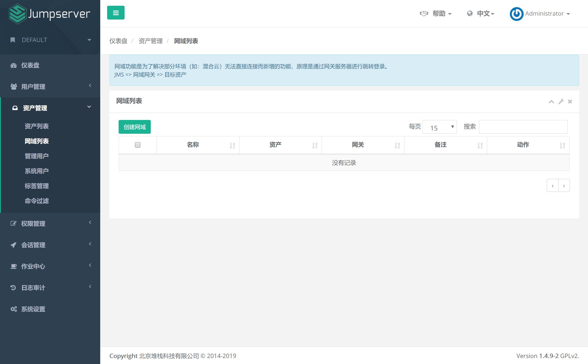Viewport: 588px width, 364px height.
Task: Sort by 备注 column
Action: 446,145
